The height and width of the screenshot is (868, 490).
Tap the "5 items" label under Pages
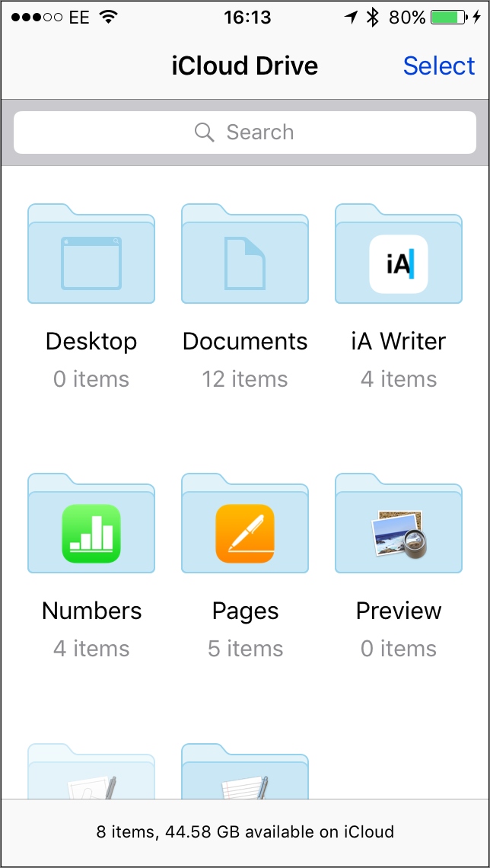pyautogui.click(x=245, y=648)
